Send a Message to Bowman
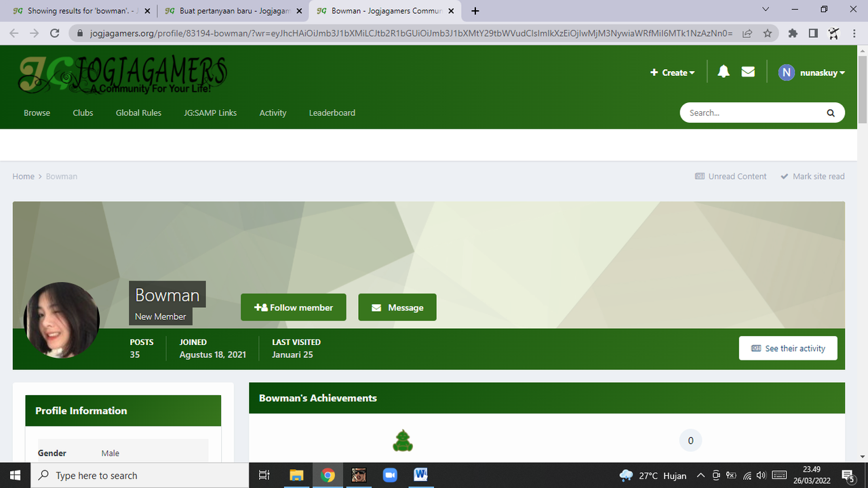This screenshot has width=868, height=488. (397, 307)
